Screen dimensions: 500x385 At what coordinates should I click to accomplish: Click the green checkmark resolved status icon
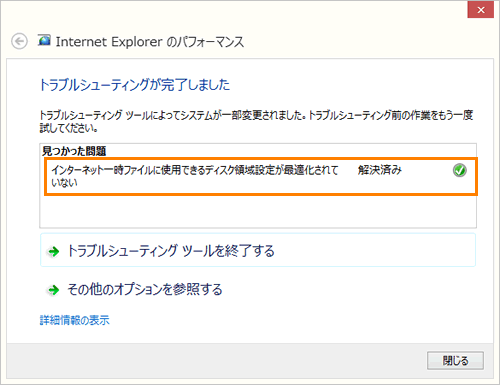(460, 170)
